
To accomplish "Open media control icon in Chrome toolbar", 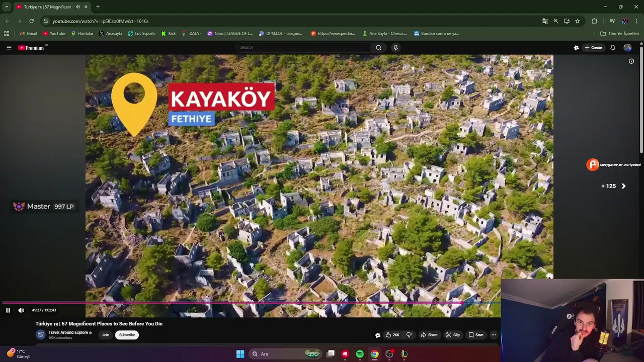I will (x=612, y=21).
